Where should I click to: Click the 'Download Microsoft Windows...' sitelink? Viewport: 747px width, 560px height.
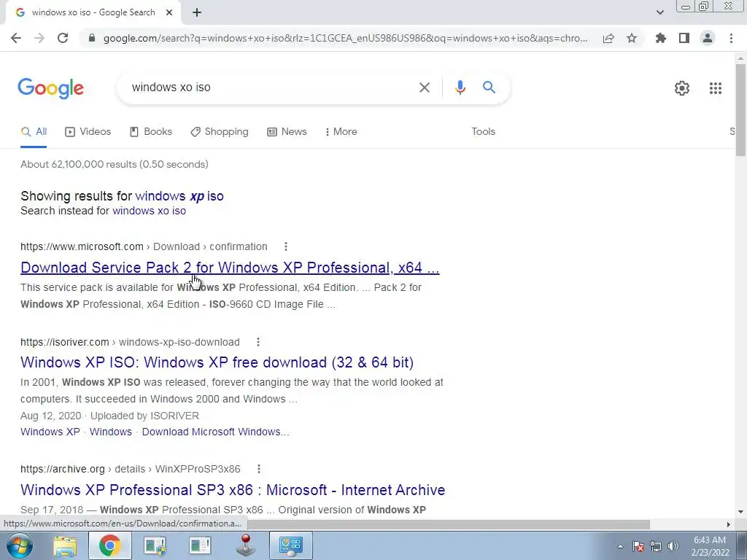coord(215,432)
